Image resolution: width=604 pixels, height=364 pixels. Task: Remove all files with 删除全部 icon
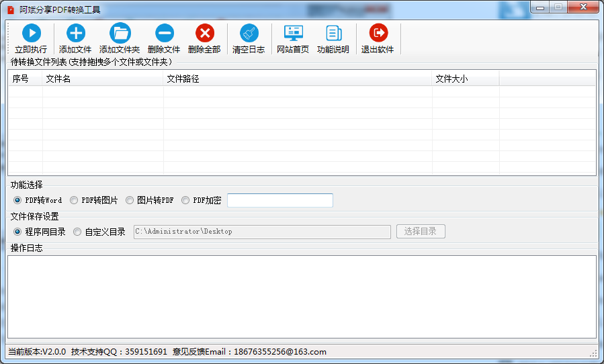[x=204, y=34]
